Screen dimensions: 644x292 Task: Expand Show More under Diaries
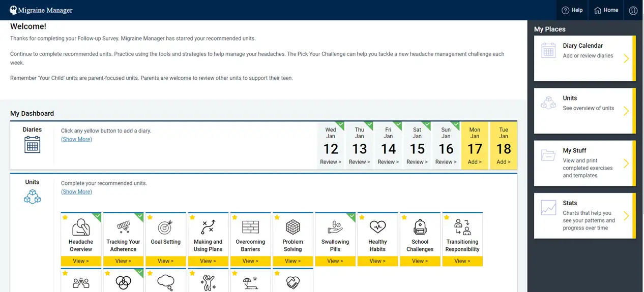(x=76, y=139)
